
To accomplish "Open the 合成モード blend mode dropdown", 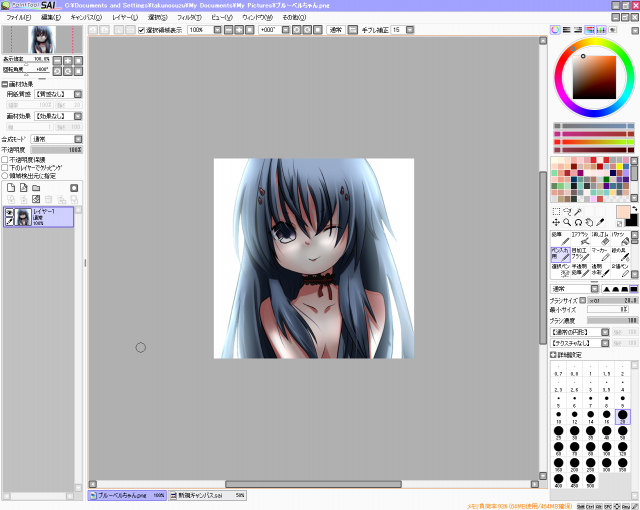I will coord(78,139).
